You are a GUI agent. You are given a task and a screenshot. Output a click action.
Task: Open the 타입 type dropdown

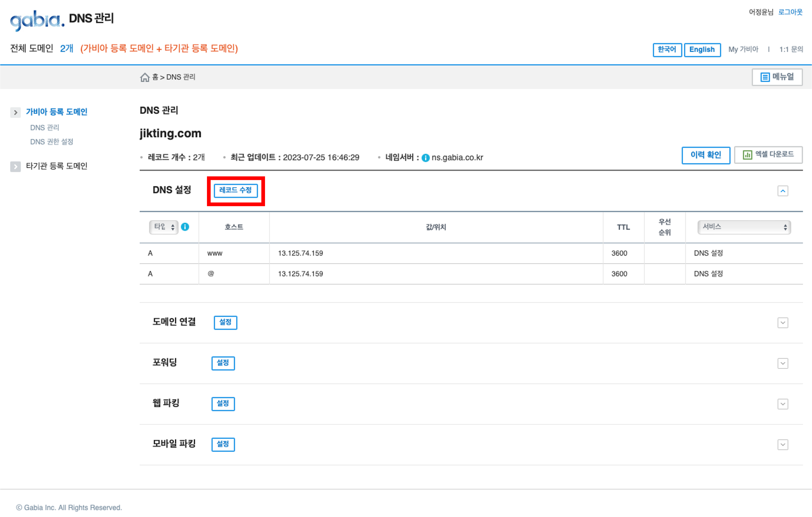(163, 227)
